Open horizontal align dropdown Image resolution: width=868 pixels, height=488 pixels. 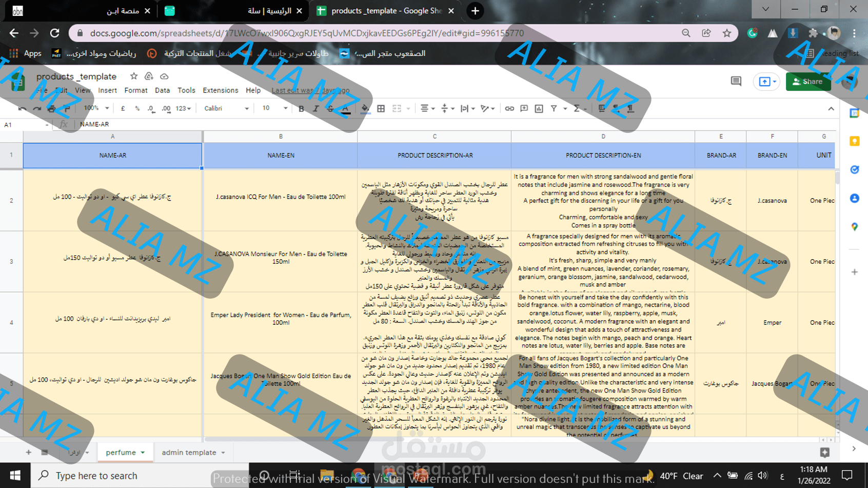click(x=427, y=109)
